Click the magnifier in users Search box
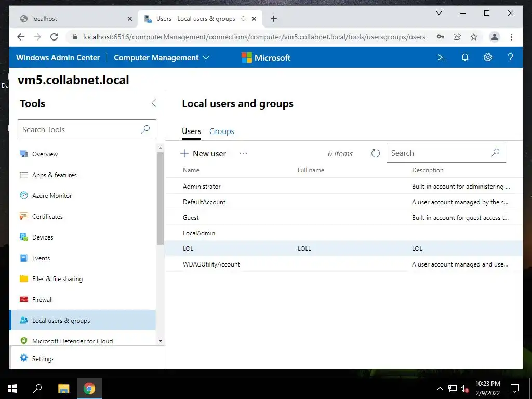Image resolution: width=532 pixels, height=399 pixels. pyautogui.click(x=495, y=153)
